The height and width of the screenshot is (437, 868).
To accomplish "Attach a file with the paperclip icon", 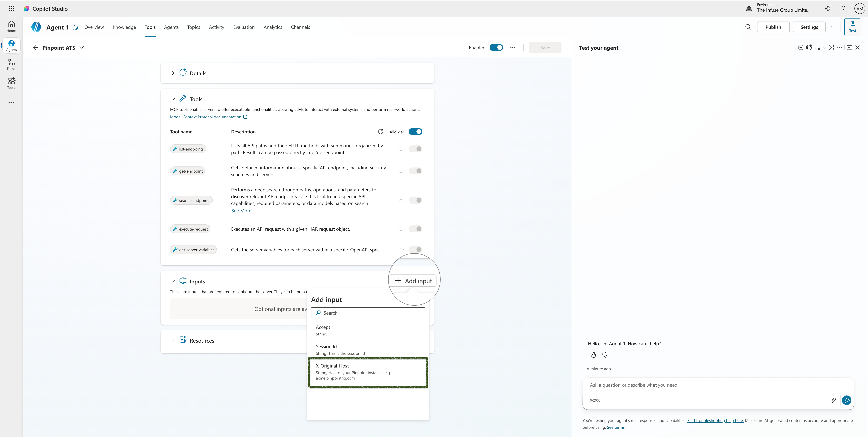I will coord(833,400).
